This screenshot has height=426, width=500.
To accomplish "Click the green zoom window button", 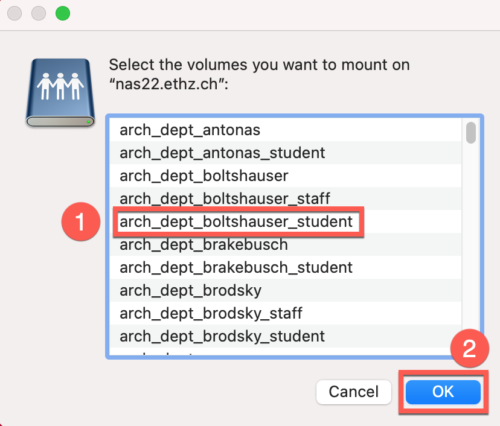I will (x=63, y=14).
